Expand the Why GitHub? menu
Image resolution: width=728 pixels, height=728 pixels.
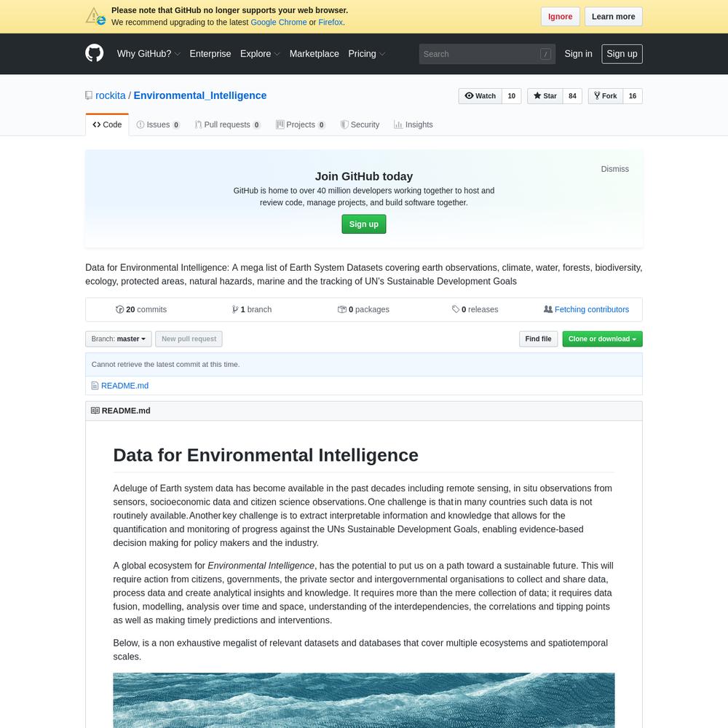tap(149, 54)
